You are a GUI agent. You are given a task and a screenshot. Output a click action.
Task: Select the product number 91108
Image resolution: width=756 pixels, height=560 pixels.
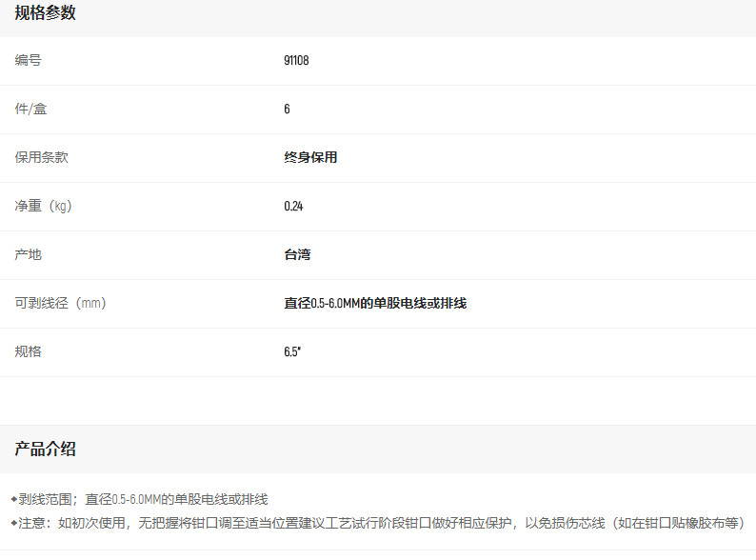[x=296, y=61]
